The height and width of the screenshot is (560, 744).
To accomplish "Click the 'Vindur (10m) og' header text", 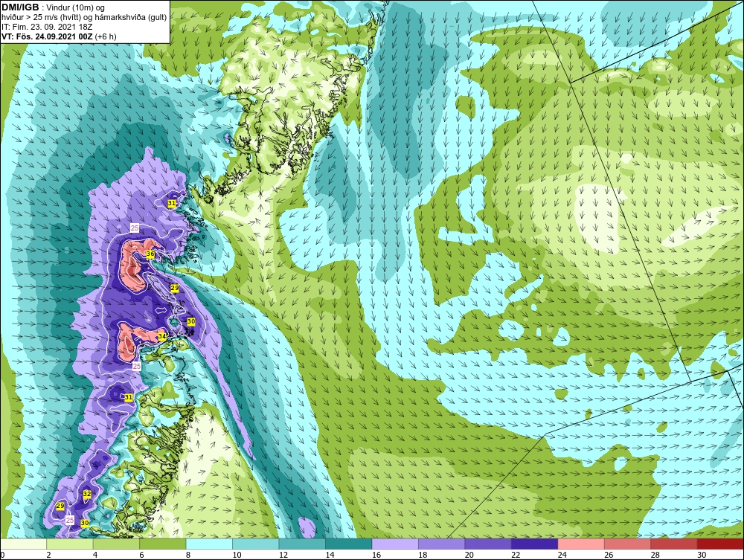I will (77, 7).
